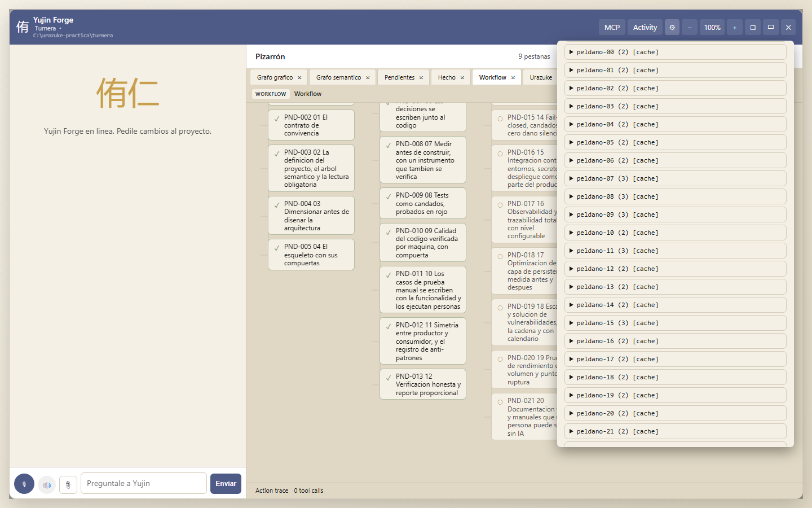Click the MCP button
This screenshot has width=812, height=508.
click(612, 27)
